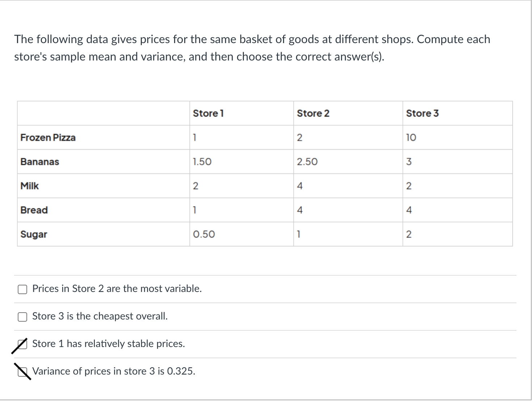Click the 'Variance of prices in store 3 is 0.325.' label

coord(114,371)
